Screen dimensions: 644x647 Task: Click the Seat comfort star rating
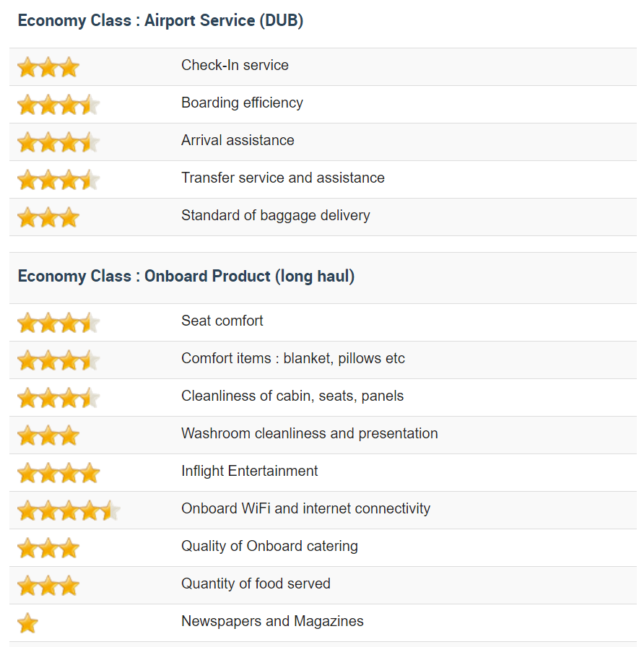click(x=58, y=323)
